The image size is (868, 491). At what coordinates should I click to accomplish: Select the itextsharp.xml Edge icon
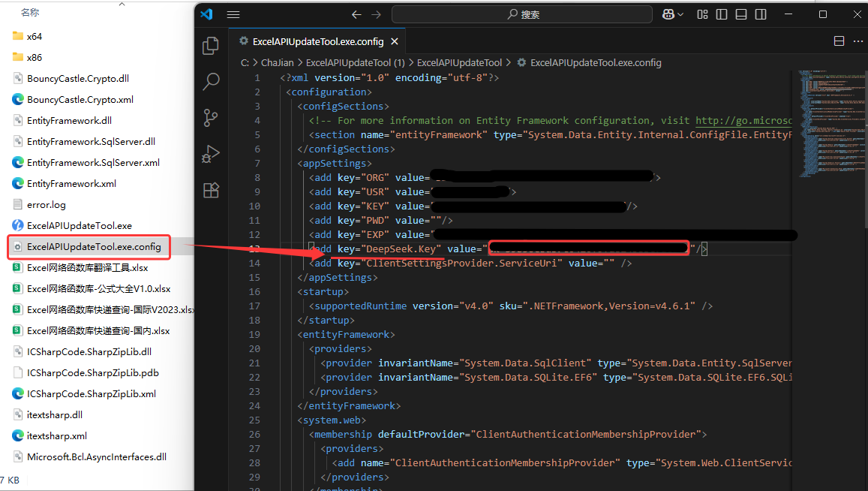point(18,436)
